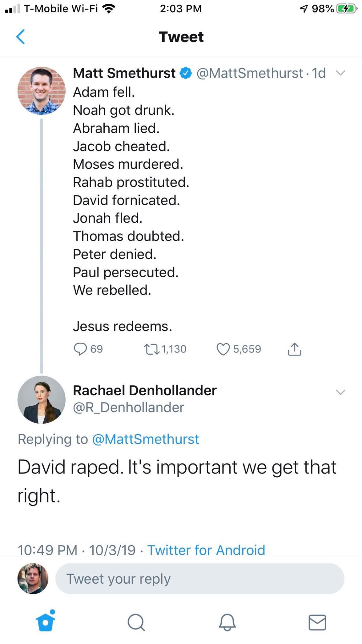Image resolution: width=362 pixels, height=644 pixels.
Task: Tap the Tweet your reply field
Action: (x=200, y=579)
